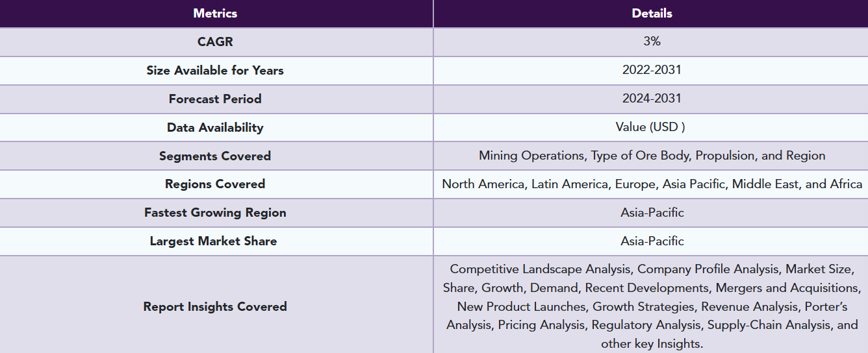Click the Metrics column header
This screenshot has width=868, height=353.
pos(215,13)
